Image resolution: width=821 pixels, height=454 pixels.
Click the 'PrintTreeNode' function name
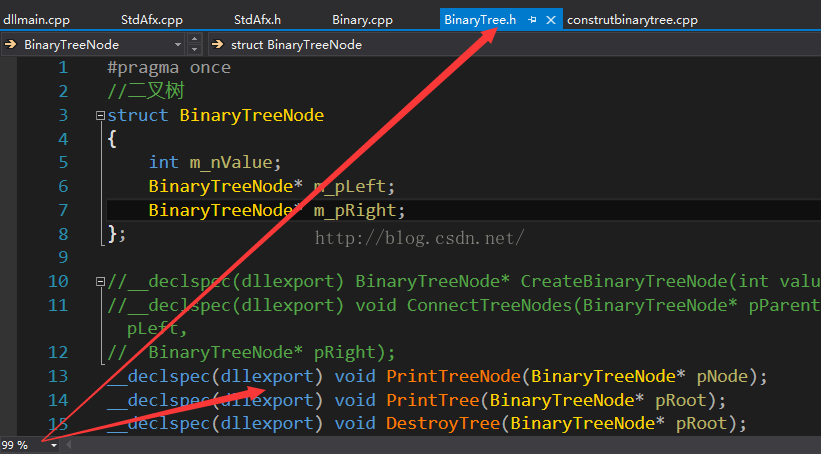point(453,377)
